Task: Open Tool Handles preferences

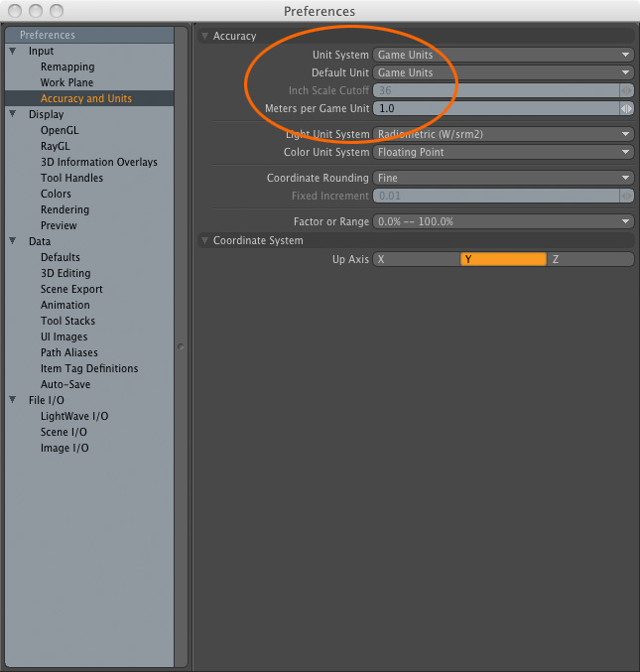Action: coord(72,178)
